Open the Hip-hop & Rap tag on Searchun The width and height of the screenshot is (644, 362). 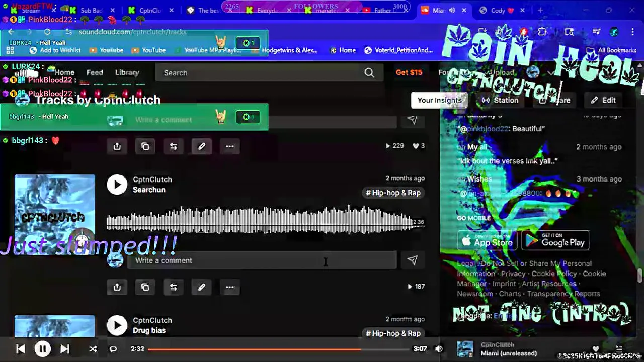click(x=393, y=193)
